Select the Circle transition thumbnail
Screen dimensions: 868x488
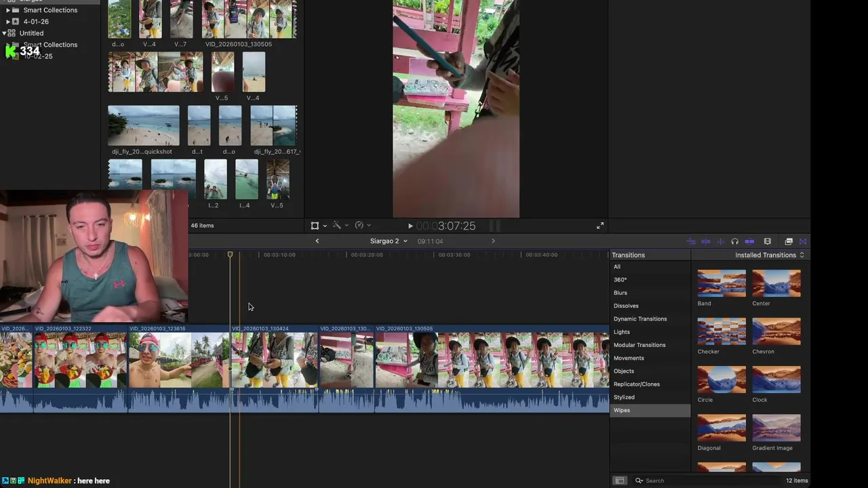tap(722, 380)
